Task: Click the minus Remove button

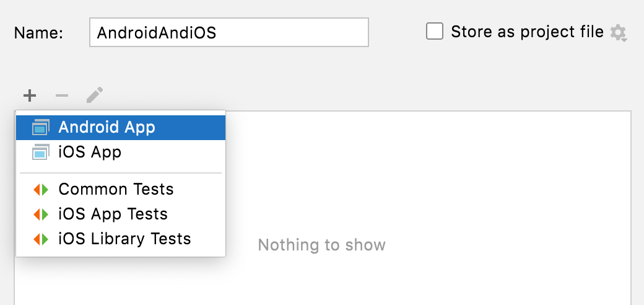Action: click(x=62, y=95)
